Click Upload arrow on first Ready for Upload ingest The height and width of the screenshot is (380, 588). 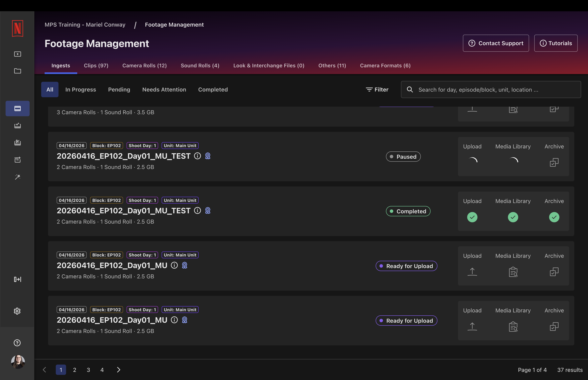[472, 272]
